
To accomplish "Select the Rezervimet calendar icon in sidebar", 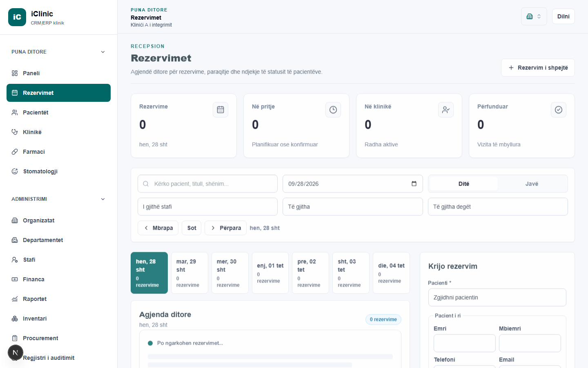I will pos(15,93).
